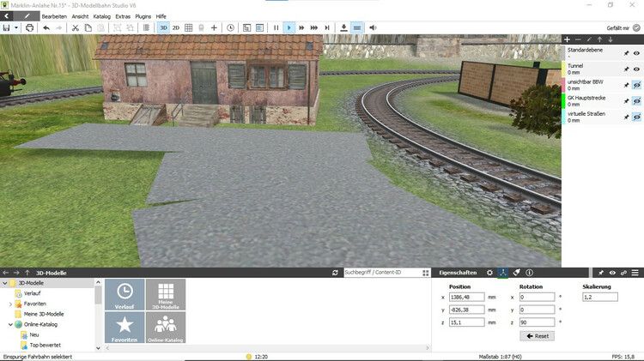Cut the selection with scissors icon
The width and height of the screenshot is (644, 361).
(76, 28)
